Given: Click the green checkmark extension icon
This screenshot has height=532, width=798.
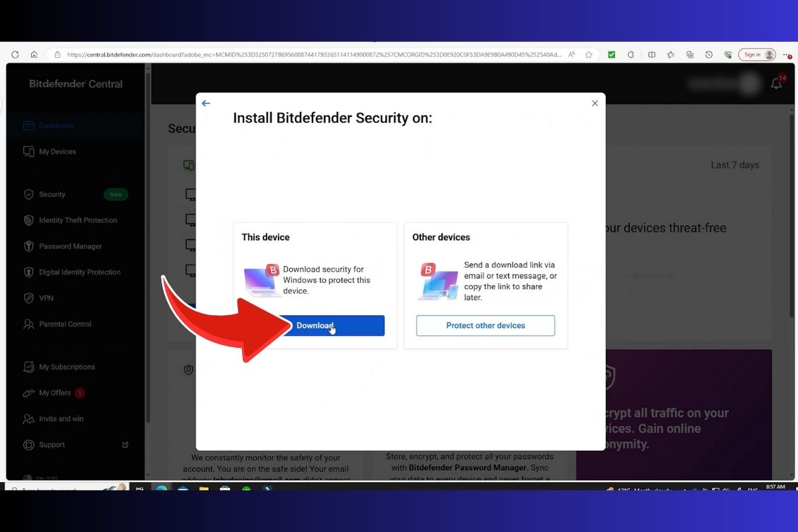Looking at the screenshot, I should pos(612,55).
